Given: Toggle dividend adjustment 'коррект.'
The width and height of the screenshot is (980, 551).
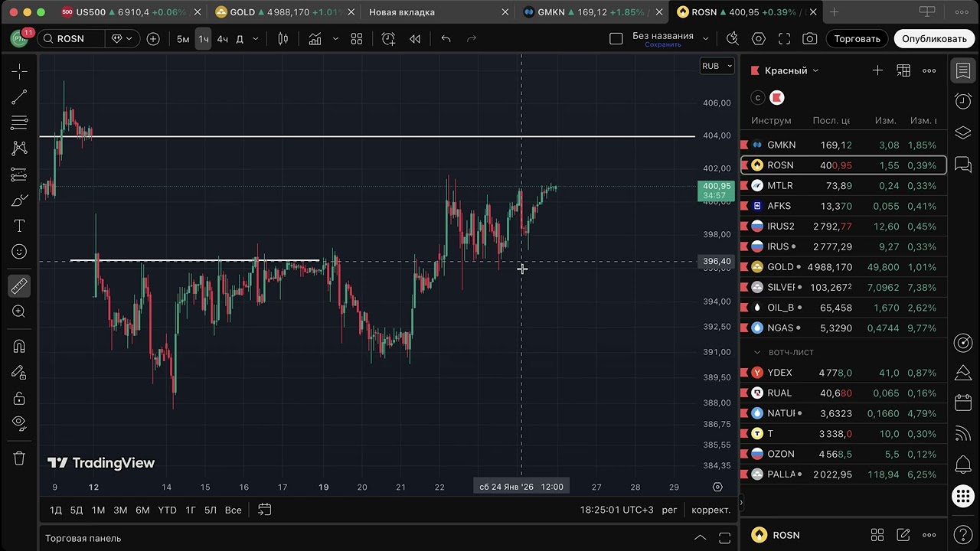Looking at the screenshot, I should coord(711,510).
